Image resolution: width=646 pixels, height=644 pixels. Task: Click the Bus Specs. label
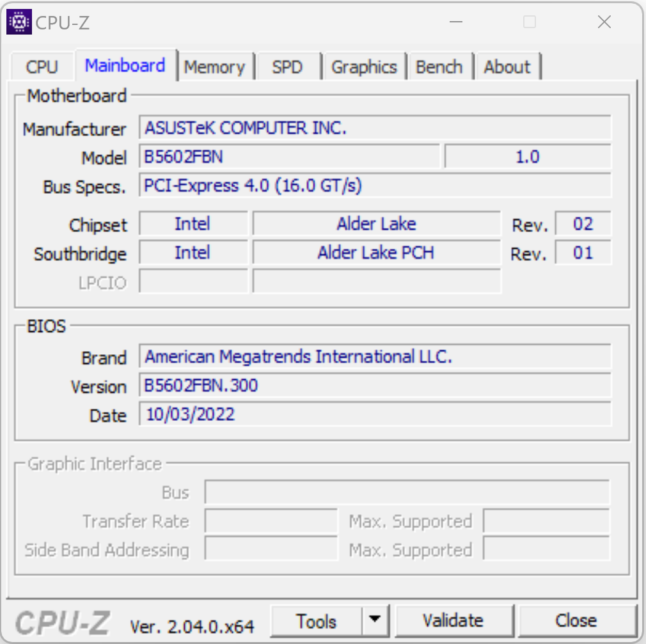pyautogui.click(x=84, y=187)
